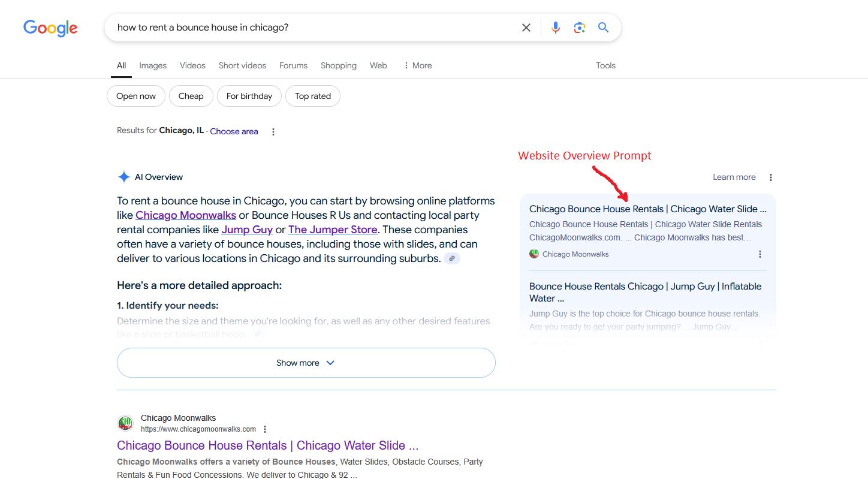
Task: Open the Jump Guy link in overview
Action: pos(247,230)
